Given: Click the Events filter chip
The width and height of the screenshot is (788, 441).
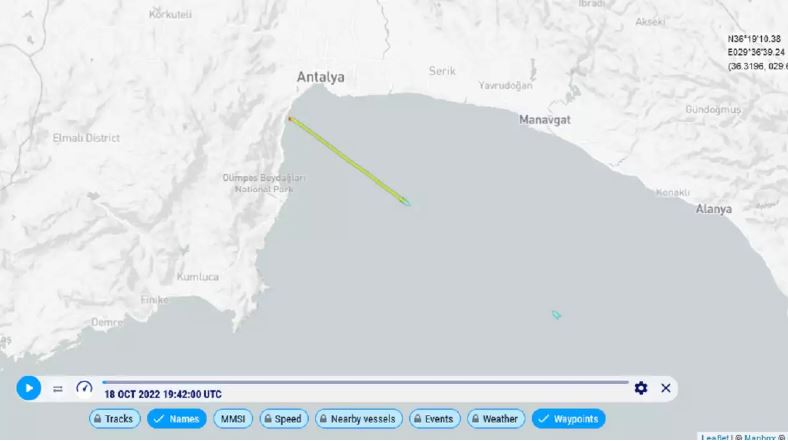Looking at the screenshot, I should click(435, 419).
